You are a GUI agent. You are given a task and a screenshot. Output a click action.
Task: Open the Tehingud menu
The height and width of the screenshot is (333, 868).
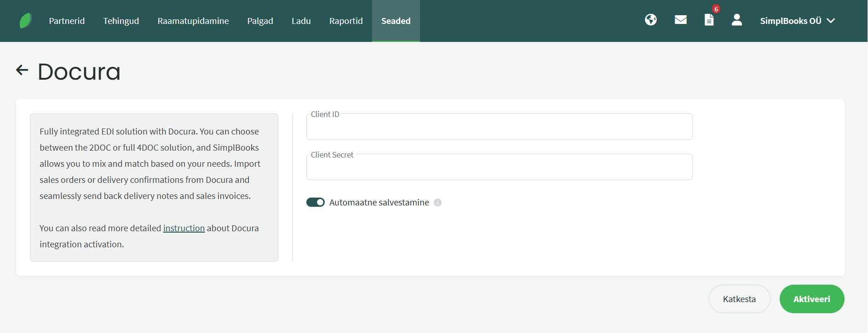tap(121, 21)
